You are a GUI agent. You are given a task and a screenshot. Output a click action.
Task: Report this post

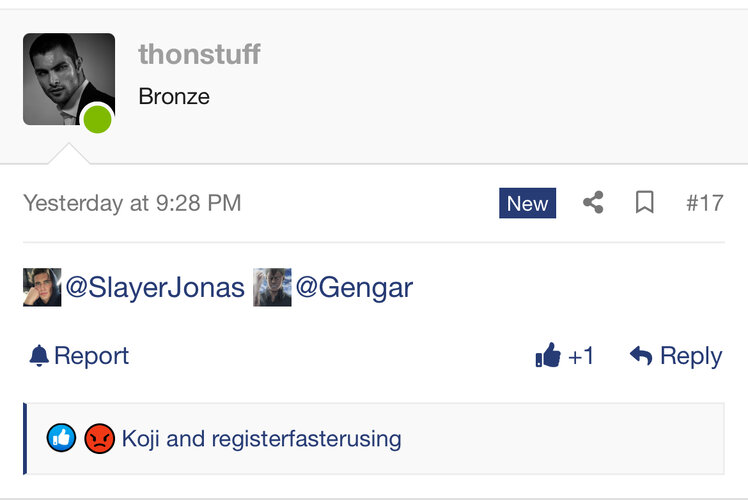(x=79, y=356)
